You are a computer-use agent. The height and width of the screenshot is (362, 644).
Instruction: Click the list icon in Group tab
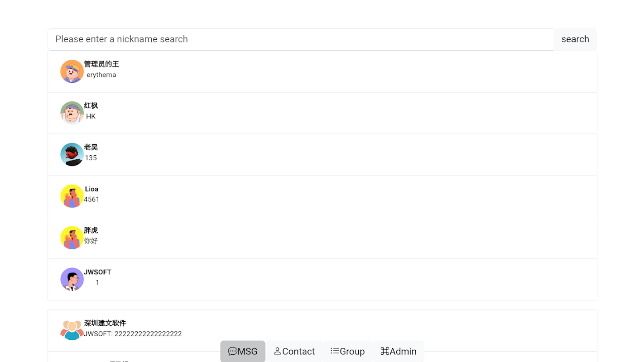[x=335, y=351]
